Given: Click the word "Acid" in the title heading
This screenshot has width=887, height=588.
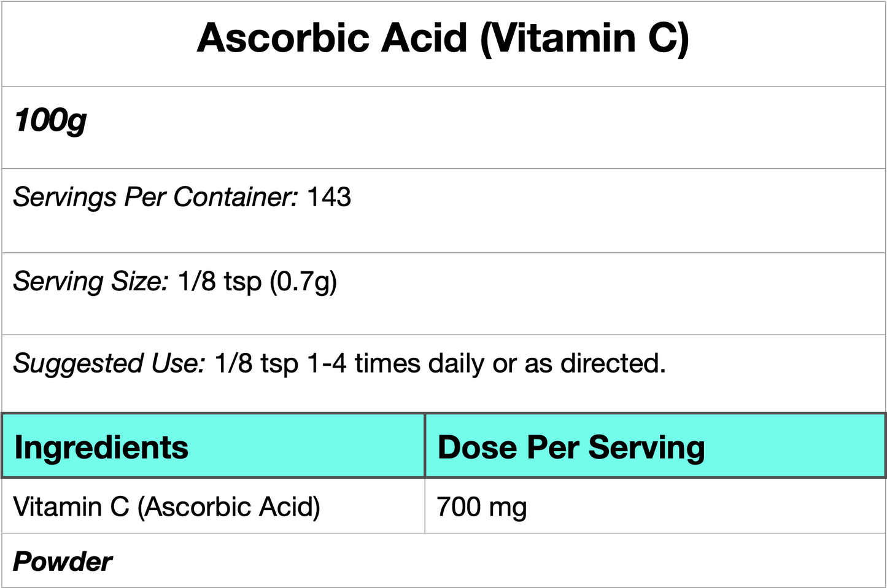Looking at the screenshot, I should click(424, 39).
